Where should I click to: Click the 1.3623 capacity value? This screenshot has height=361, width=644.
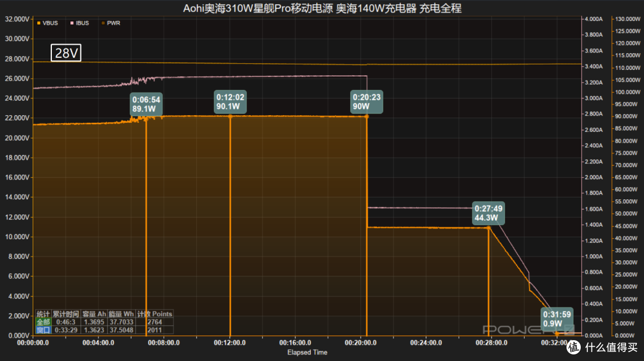pos(94,330)
